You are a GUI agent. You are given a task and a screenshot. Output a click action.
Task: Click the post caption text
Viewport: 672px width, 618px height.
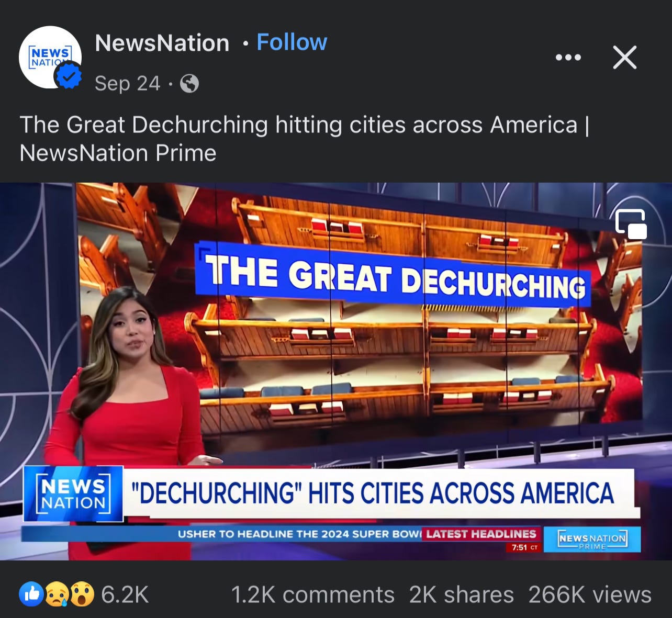pyautogui.click(x=305, y=139)
